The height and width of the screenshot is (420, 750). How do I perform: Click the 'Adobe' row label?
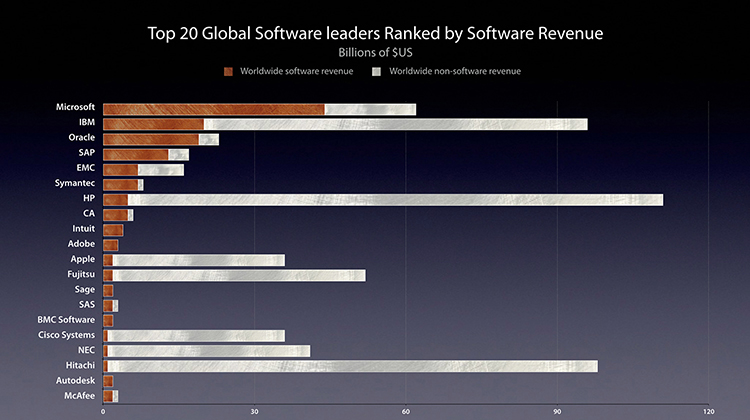(x=81, y=244)
